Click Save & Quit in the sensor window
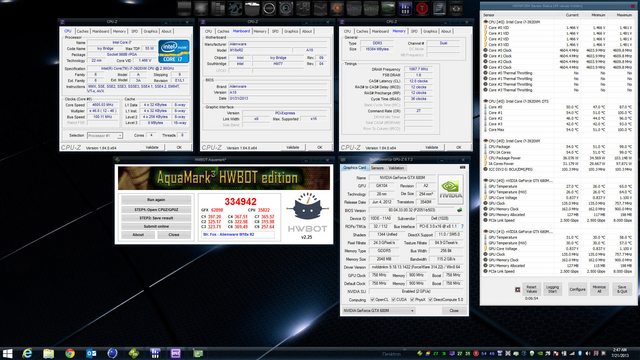Screen dimensions: 640x360 (x=622, y=289)
